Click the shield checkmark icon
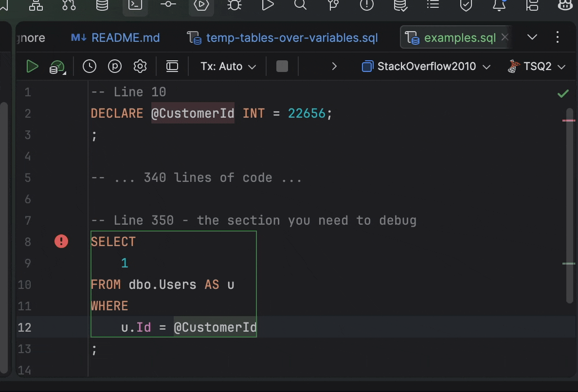The image size is (578, 392). (x=466, y=5)
